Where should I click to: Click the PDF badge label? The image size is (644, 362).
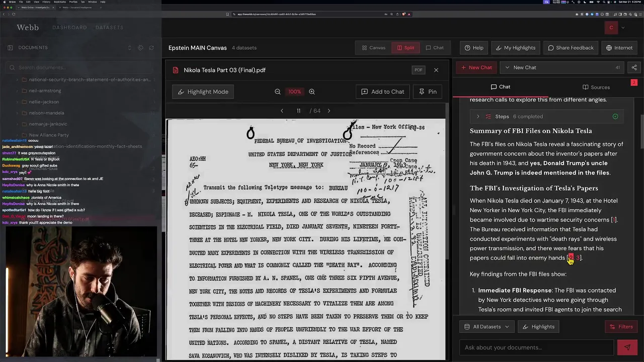418,70
